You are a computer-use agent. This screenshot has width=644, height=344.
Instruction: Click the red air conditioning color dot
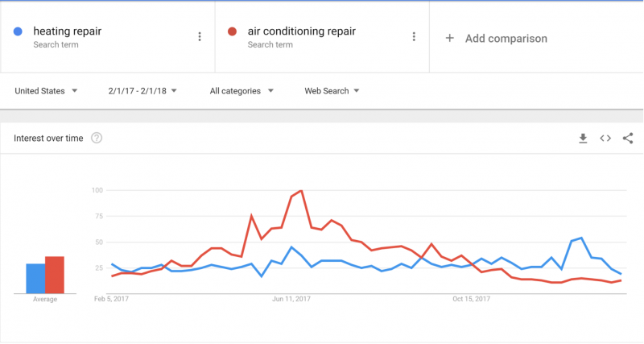tap(232, 31)
